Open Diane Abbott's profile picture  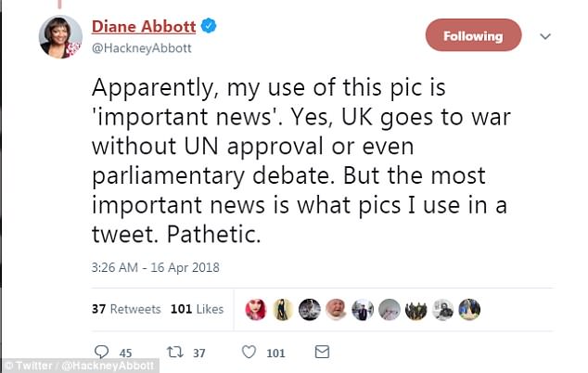60,37
